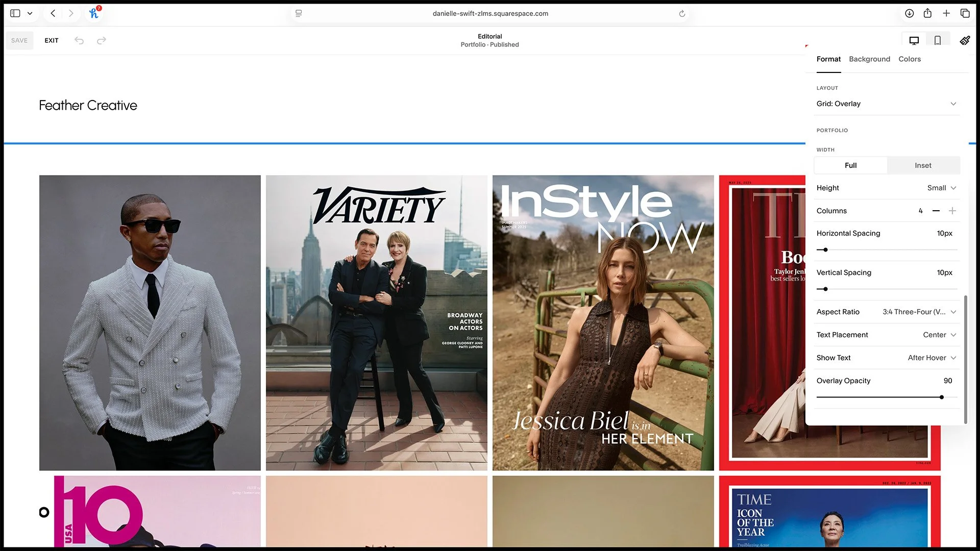Click the undo arrow icon

[x=79, y=40]
